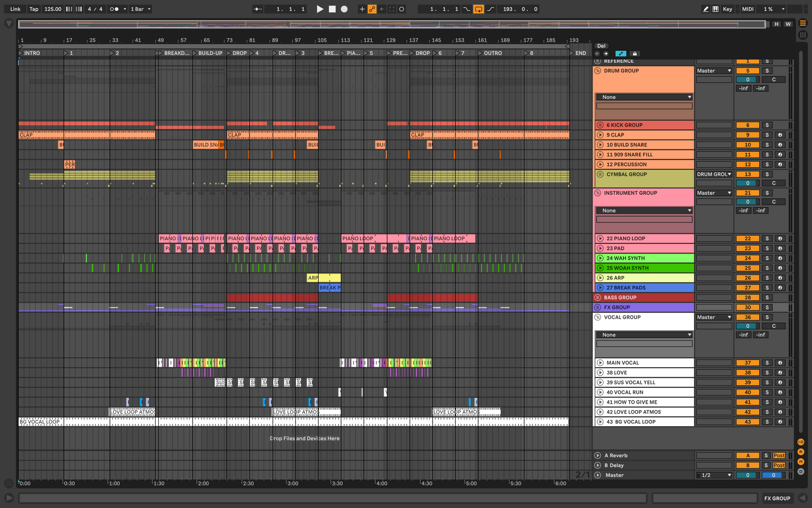Screen dimensions: 812x508
Task: Toggle the orange Loop switch
Action: [x=479, y=9]
